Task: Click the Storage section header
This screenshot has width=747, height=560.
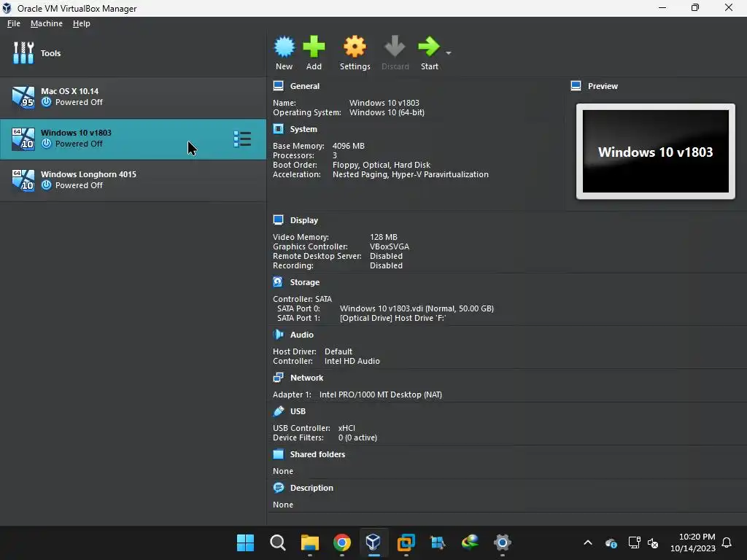Action: tap(305, 282)
